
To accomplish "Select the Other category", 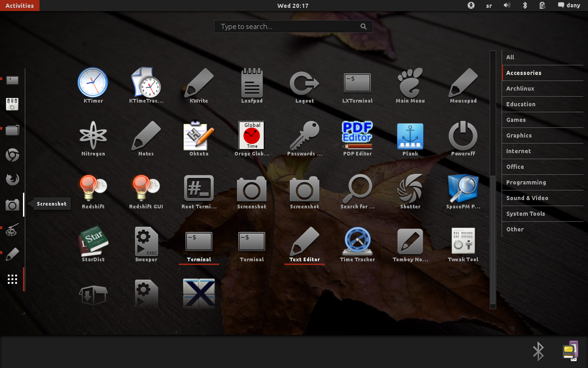I will coord(543,229).
